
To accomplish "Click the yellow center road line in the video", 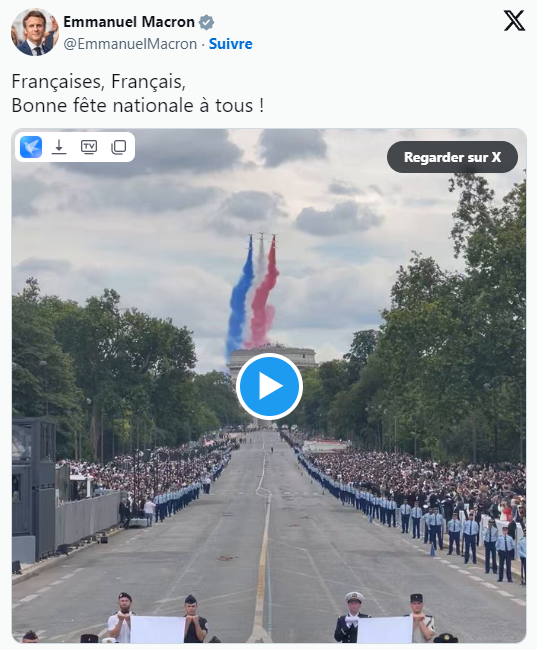I will 263,551.
